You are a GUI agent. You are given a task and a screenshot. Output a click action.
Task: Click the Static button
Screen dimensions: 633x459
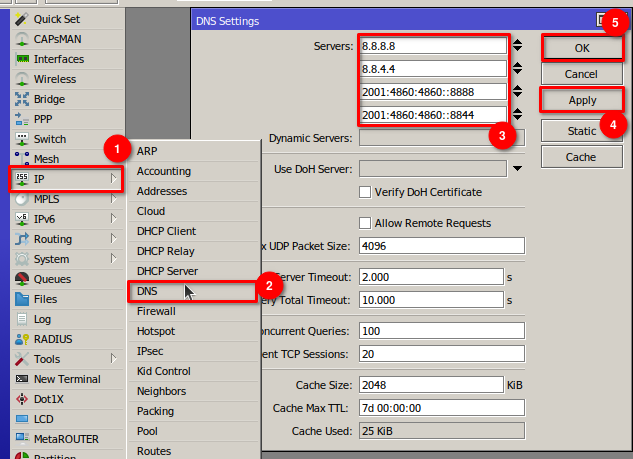[581, 131]
